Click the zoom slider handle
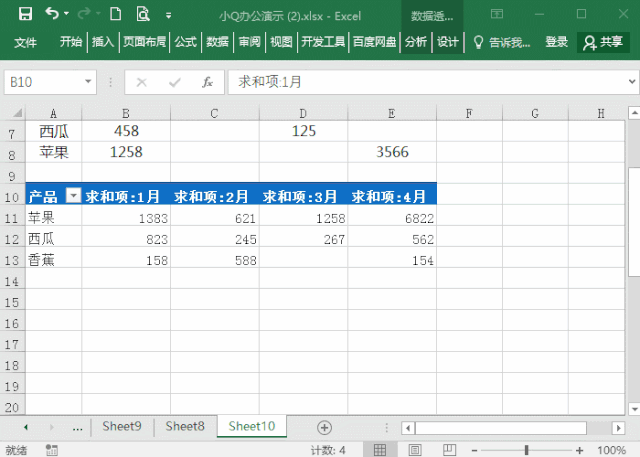Image resolution: width=640 pixels, height=457 pixels. [x=527, y=450]
